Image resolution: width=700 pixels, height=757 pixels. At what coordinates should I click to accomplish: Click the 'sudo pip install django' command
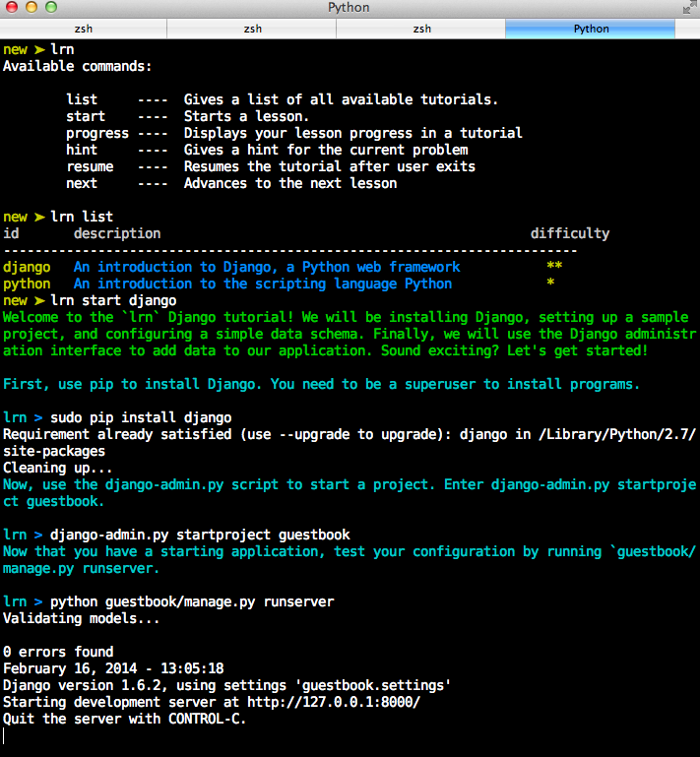pyautogui.click(x=141, y=417)
